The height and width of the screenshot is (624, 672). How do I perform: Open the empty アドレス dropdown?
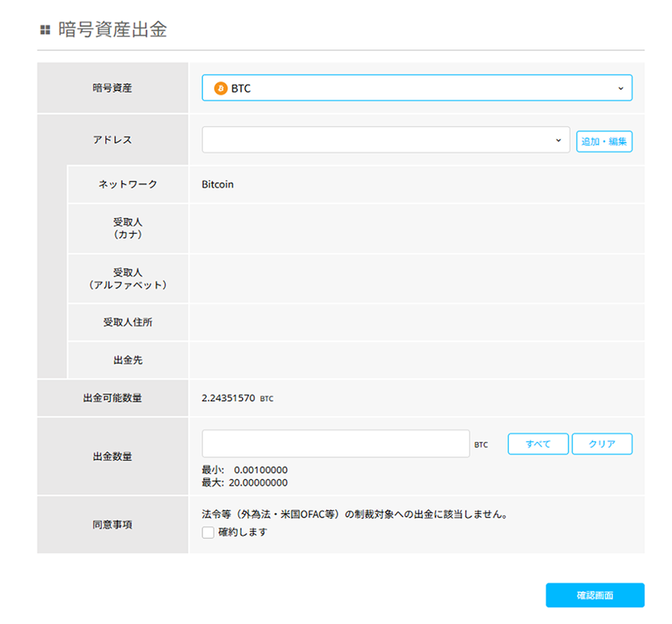pos(385,141)
